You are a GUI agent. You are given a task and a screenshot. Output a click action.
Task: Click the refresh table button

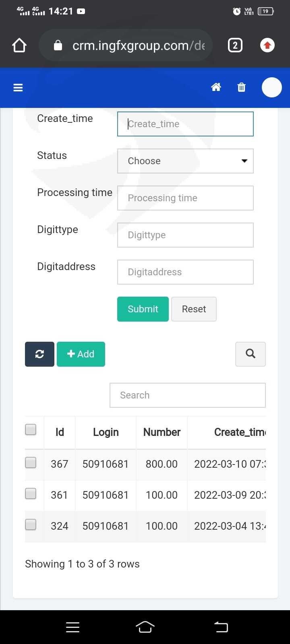(39, 354)
